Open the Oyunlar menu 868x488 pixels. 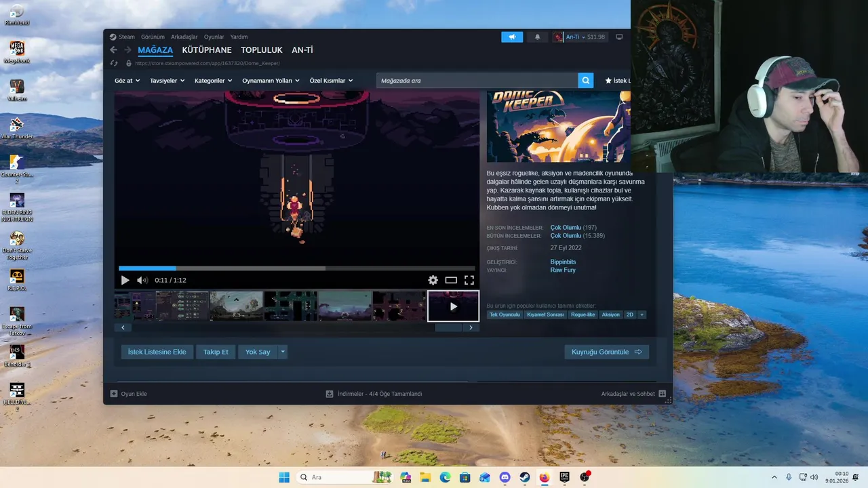click(x=214, y=37)
